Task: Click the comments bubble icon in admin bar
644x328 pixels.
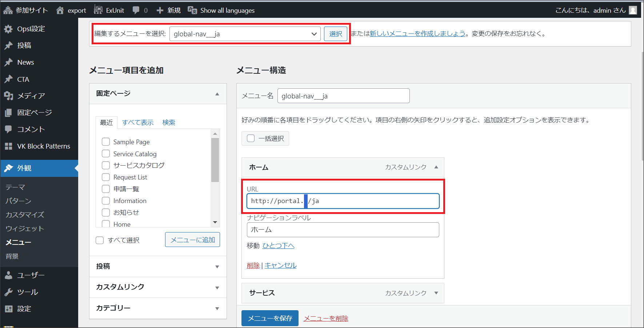Action: [x=136, y=10]
